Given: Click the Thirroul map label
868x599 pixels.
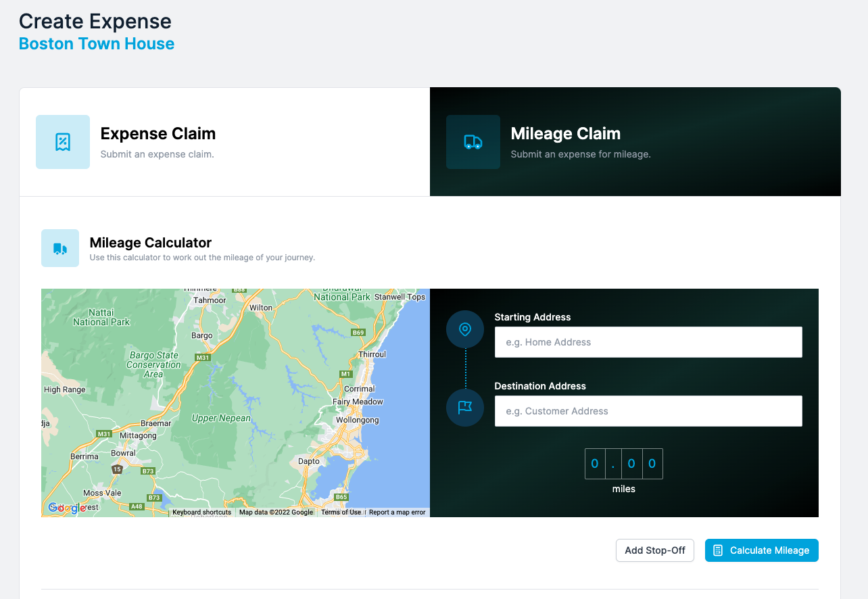Looking at the screenshot, I should [x=372, y=354].
